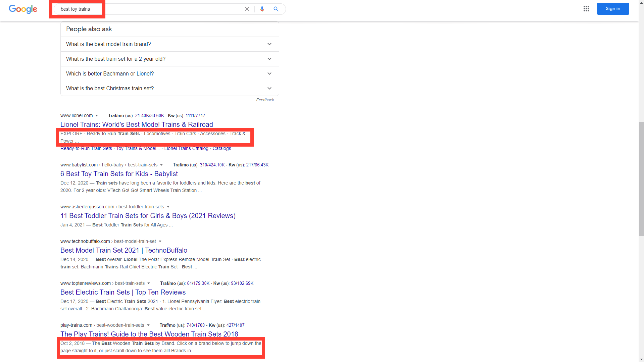
Task: Expand 'Which is better Bachmann or Lionel?'
Action: click(169, 73)
